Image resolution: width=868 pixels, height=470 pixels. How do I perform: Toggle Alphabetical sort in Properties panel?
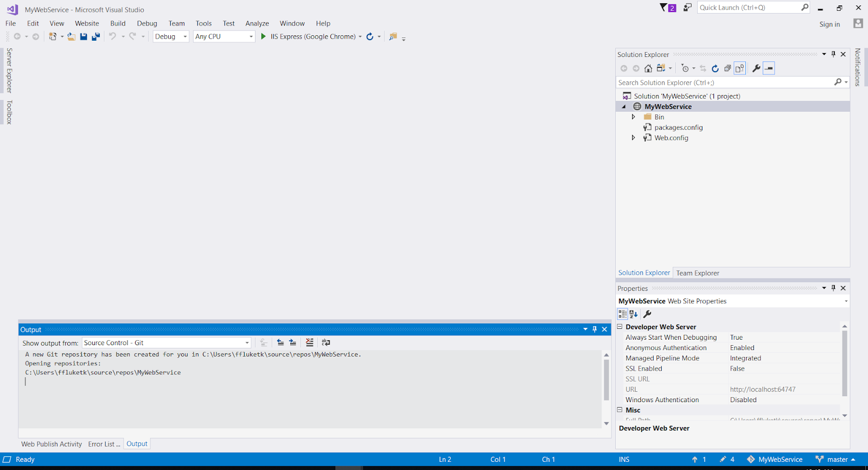coord(634,314)
